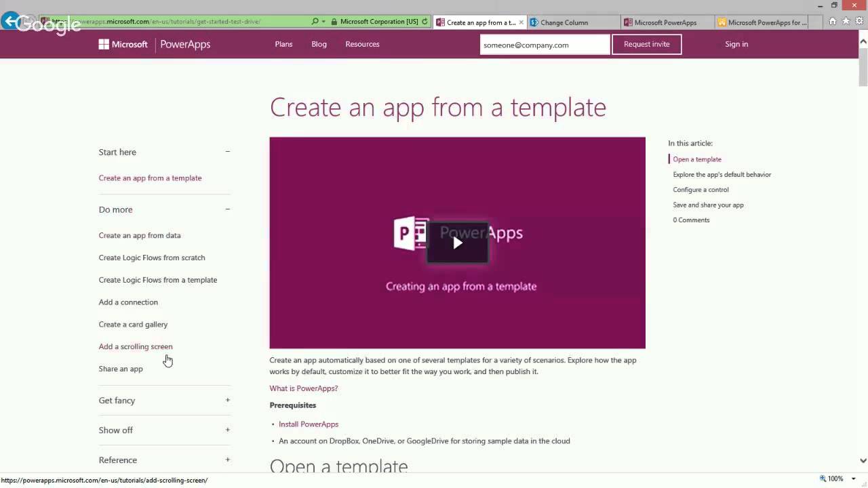Viewport: 868px width, 488px height.
Task: Jump to 'Configure a control' section
Action: (x=701, y=190)
